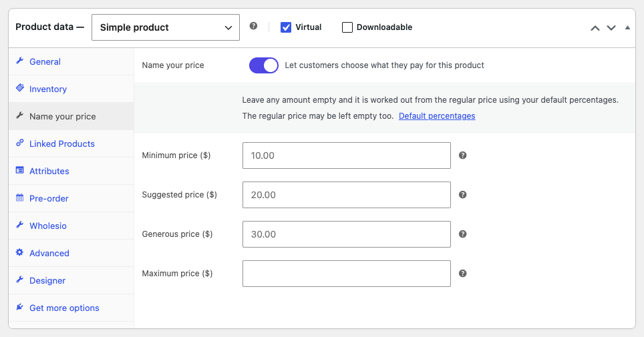The image size is (644, 337).
Task: Click the Minimum price help tooltip icon
Action: (462, 155)
